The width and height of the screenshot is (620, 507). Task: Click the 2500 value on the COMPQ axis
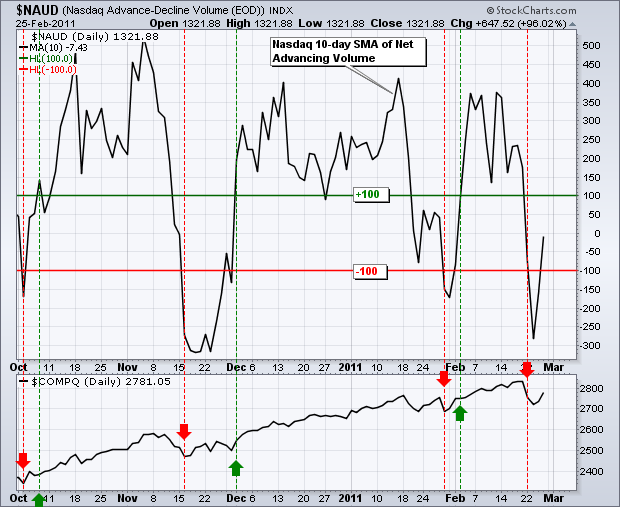pyautogui.click(x=591, y=450)
